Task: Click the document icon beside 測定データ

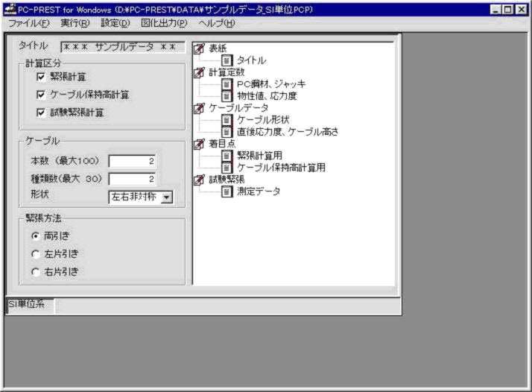Action: (x=227, y=192)
